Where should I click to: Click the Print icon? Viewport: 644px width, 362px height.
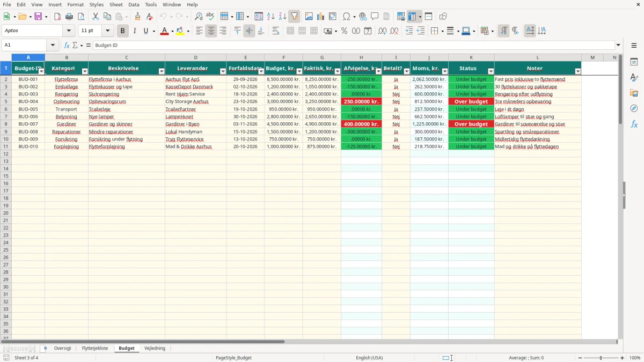pos(69,17)
